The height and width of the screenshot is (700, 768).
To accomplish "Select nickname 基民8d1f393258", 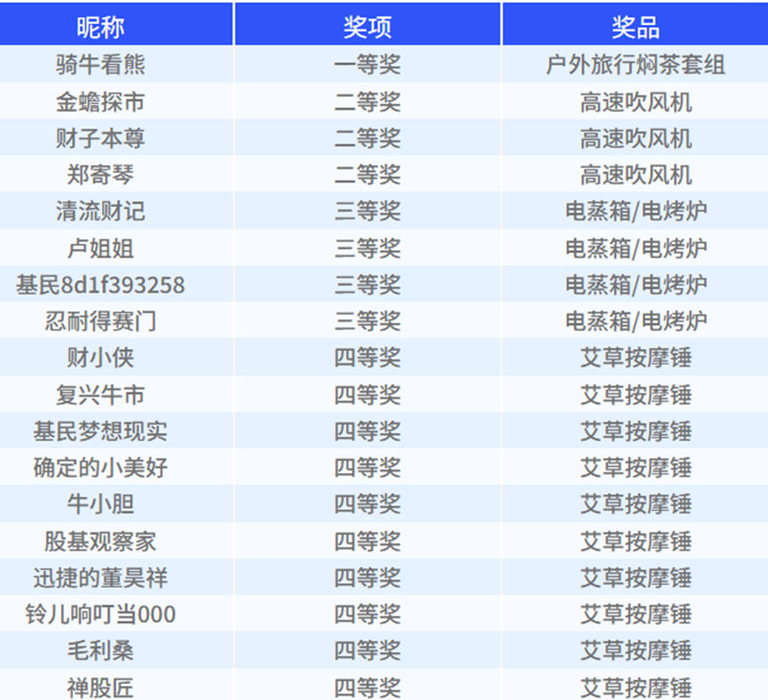I will point(100,285).
